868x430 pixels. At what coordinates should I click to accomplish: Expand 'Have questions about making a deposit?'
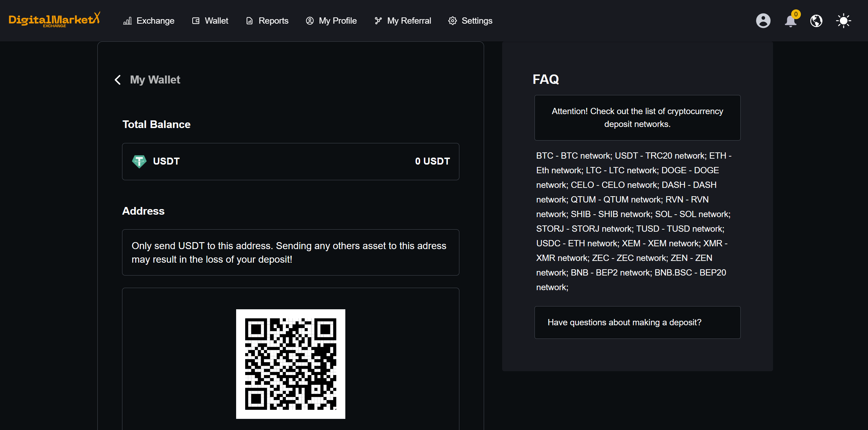tap(637, 322)
